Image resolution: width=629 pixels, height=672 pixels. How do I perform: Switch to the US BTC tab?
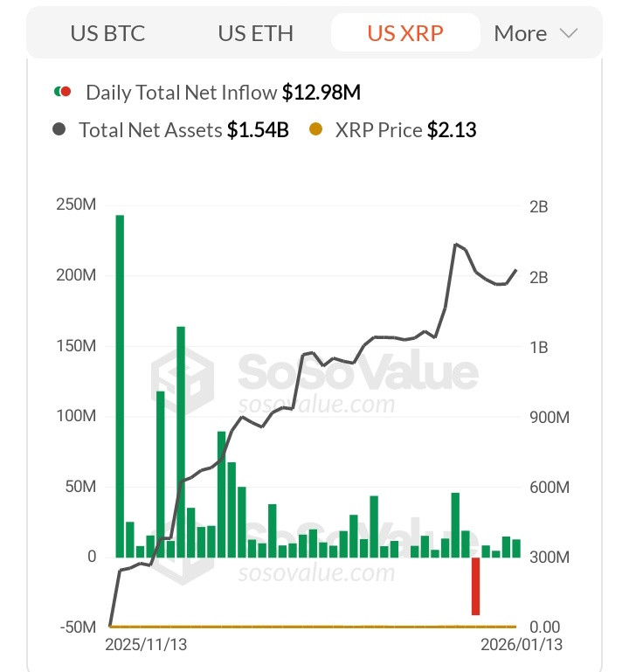(x=107, y=33)
